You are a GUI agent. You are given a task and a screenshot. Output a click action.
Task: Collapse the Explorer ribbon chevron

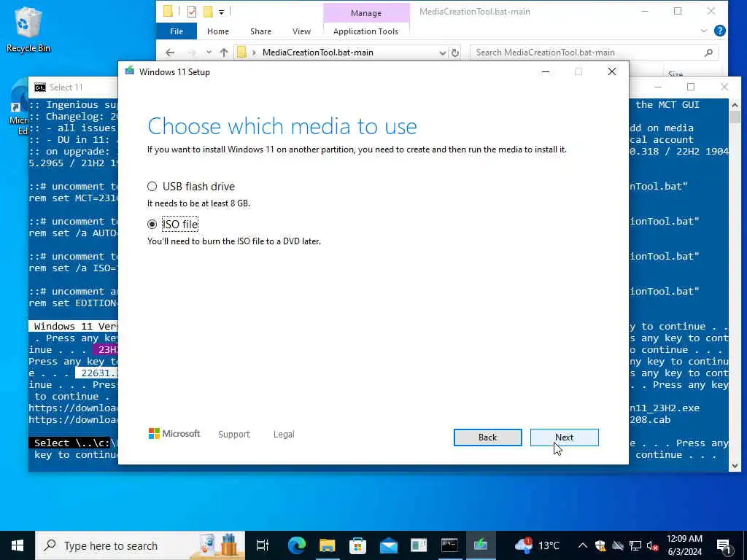704,31
